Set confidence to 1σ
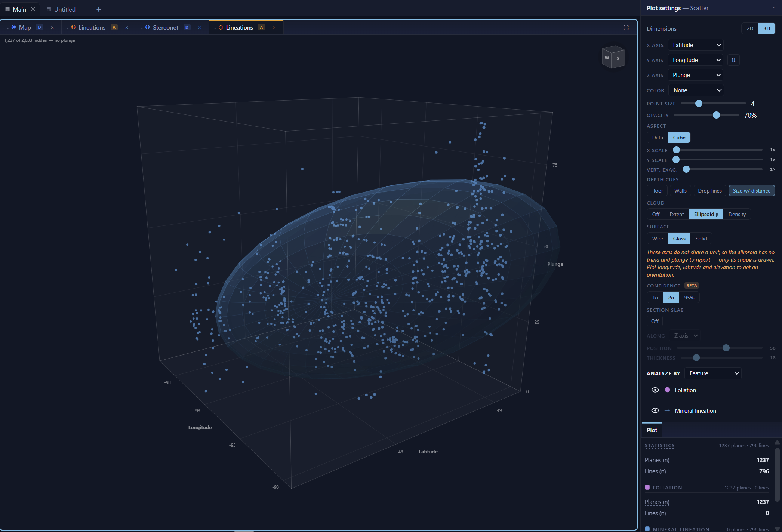Screen dimensions: 782x532 pos(655,298)
